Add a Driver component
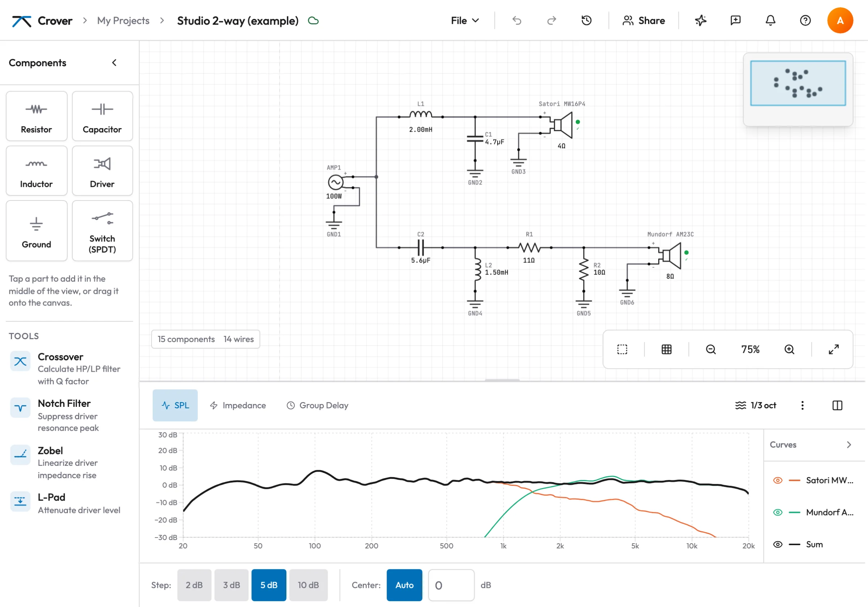Image resolution: width=868 pixels, height=607 pixels. pyautogui.click(x=102, y=171)
